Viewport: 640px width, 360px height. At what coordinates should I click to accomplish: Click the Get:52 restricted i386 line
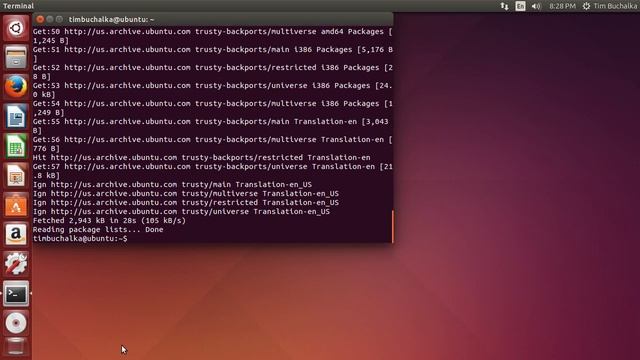coord(212,72)
